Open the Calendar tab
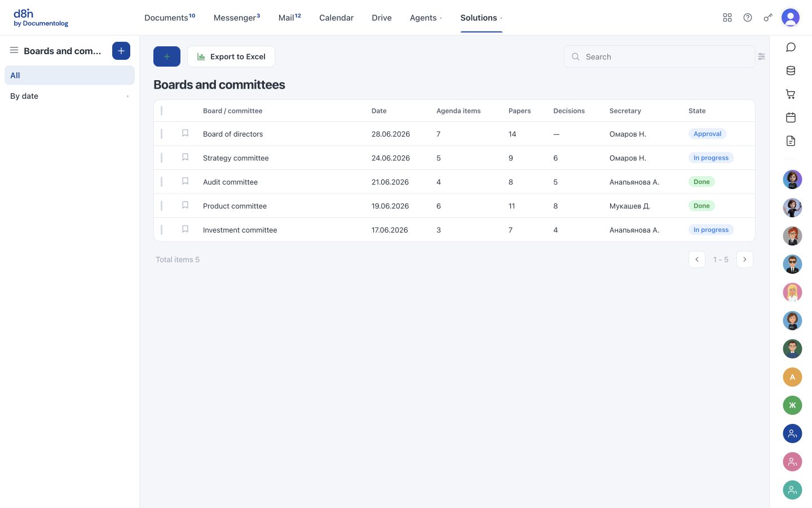 (x=336, y=17)
